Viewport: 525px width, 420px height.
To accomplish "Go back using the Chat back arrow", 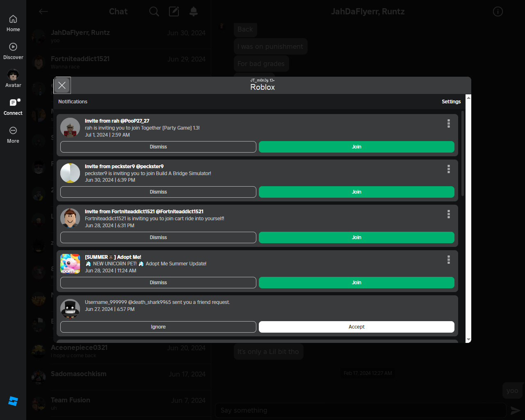I will (x=43, y=11).
